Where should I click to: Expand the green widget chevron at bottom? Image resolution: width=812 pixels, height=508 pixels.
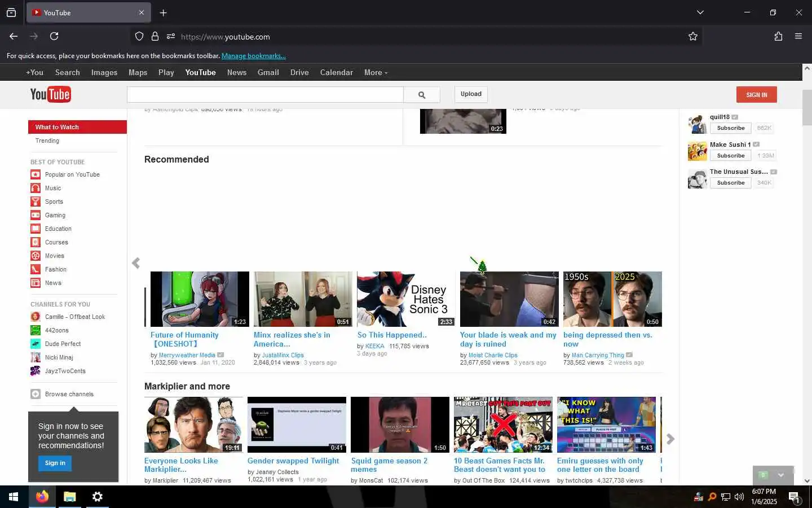(781, 475)
